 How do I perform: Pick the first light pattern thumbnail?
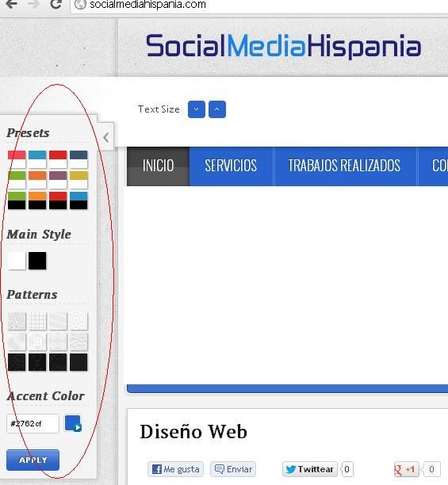pyautogui.click(x=17, y=321)
